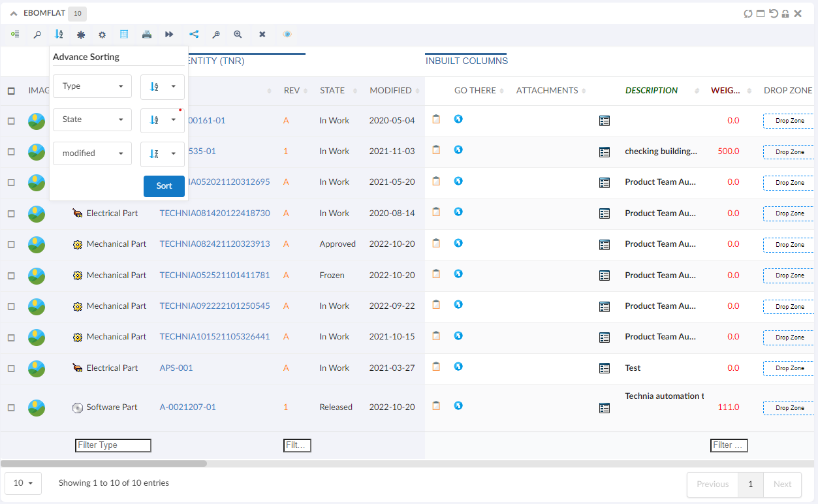
Task: Check the select-all checkbox in table header
Action: 11,91
